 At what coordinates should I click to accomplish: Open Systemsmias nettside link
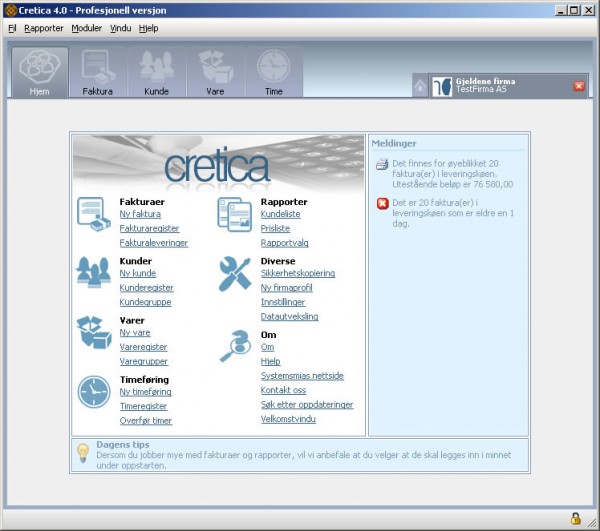coord(302,376)
